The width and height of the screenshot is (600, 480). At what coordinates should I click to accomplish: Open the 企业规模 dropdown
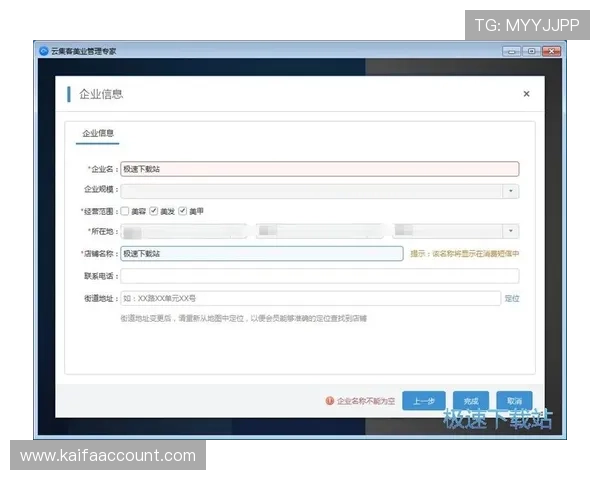pyautogui.click(x=320, y=191)
